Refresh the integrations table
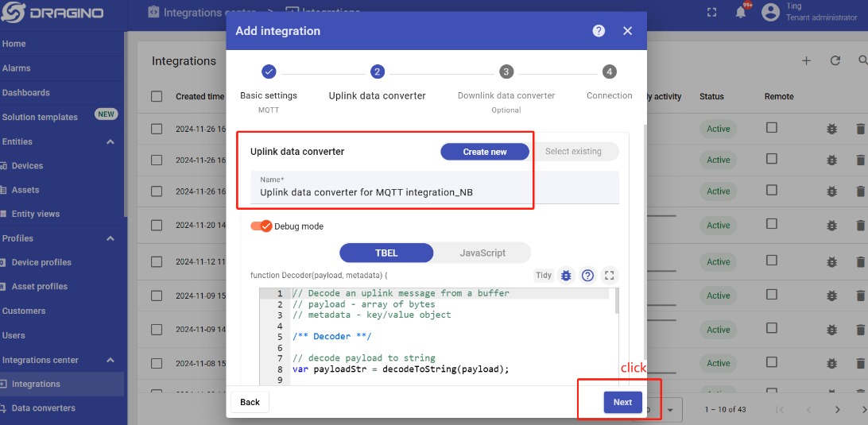 pyautogui.click(x=835, y=61)
